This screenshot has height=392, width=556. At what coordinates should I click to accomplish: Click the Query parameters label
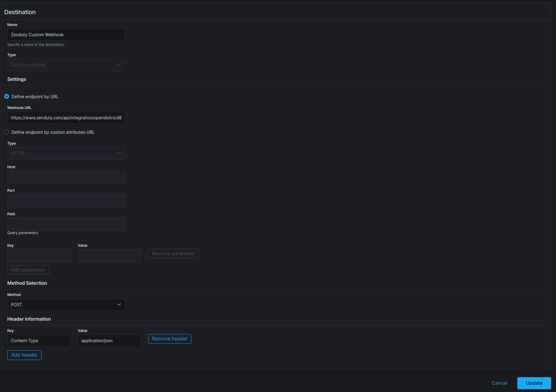(x=23, y=233)
